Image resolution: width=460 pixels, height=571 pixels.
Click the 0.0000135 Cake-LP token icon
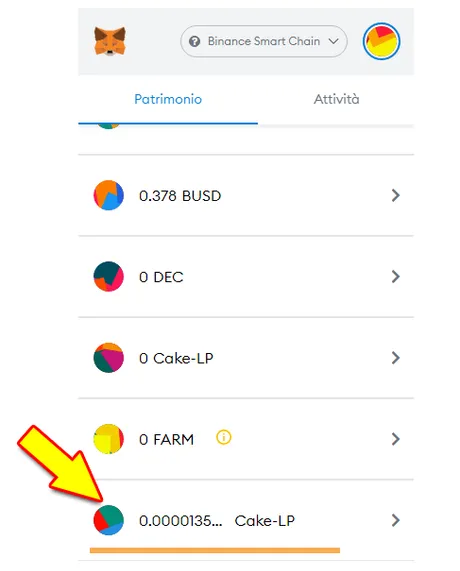pyautogui.click(x=109, y=520)
